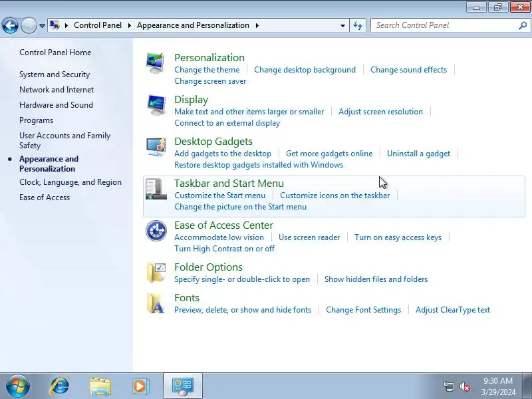Select Control Panel in the breadcrumb
The image size is (532, 399).
tap(98, 25)
